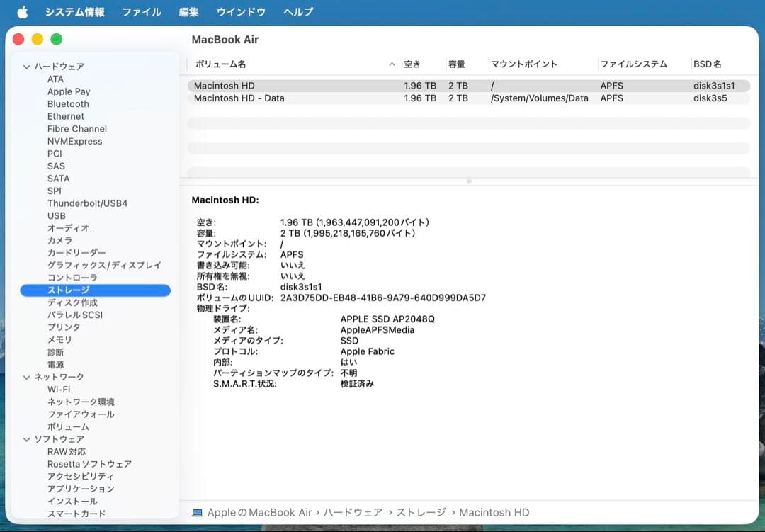Collapse the ネットワーク section triangle
The height and width of the screenshot is (532, 765).
[x=26, y=377]
